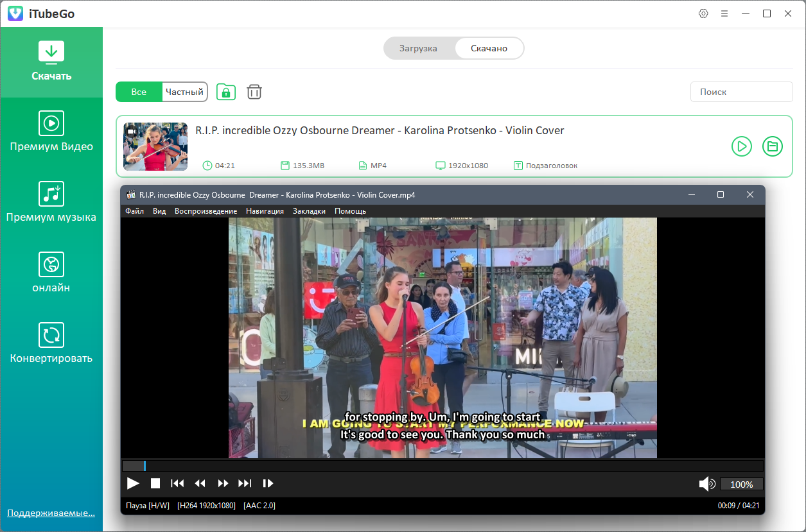Open the Вид menu in player

(x=159, y=211)
